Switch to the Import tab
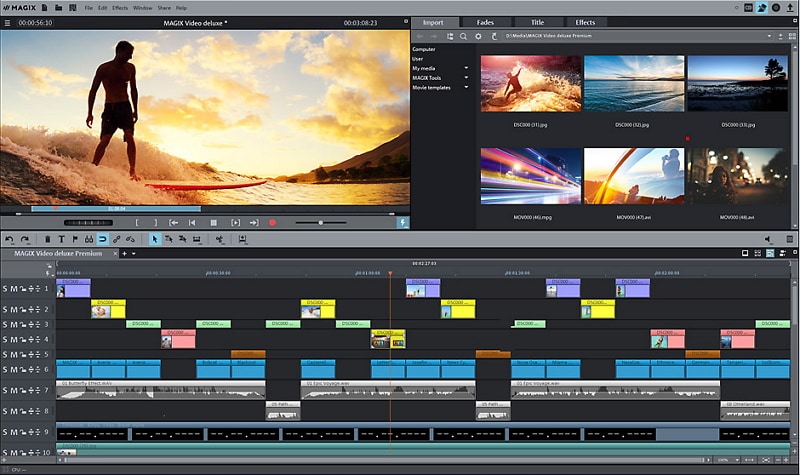The width and height of the screenshot is (800, 475). pyautogui.click(x=433, y=22)
